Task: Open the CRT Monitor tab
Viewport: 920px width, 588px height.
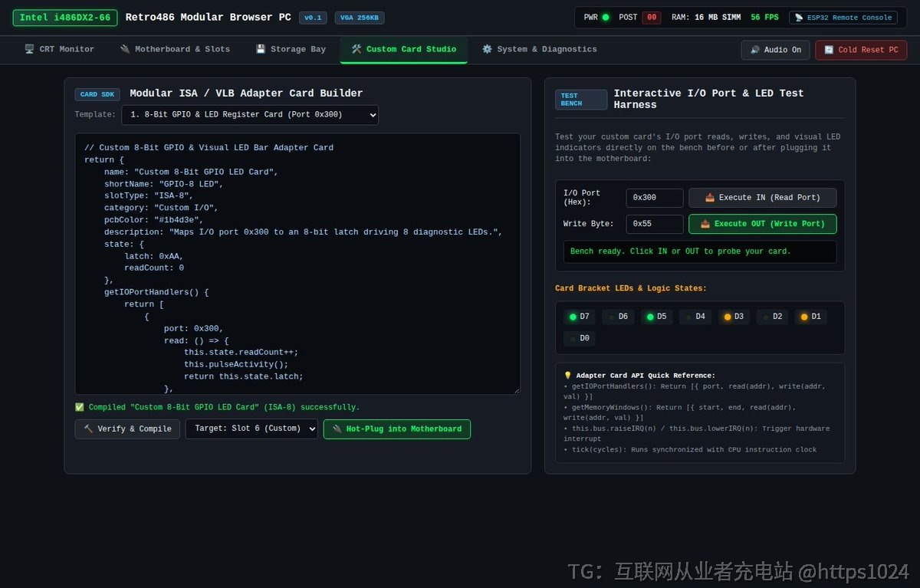Action: coord(59,49)
